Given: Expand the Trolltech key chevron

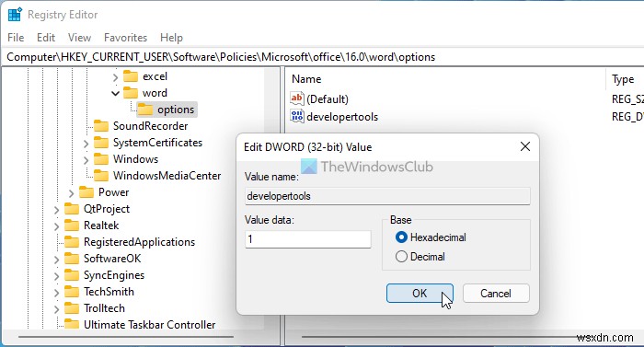Looking at the screenshot, I should [56, 308].
